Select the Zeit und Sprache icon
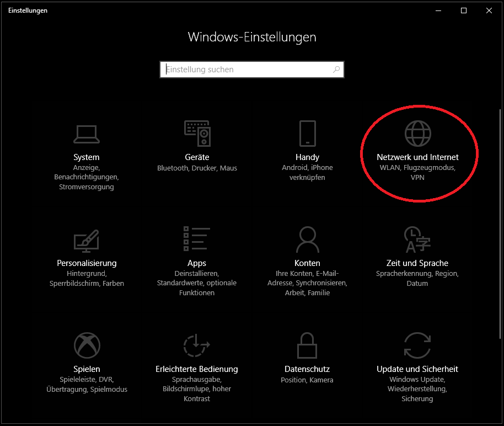504x426 pixels. coord(417,239)
